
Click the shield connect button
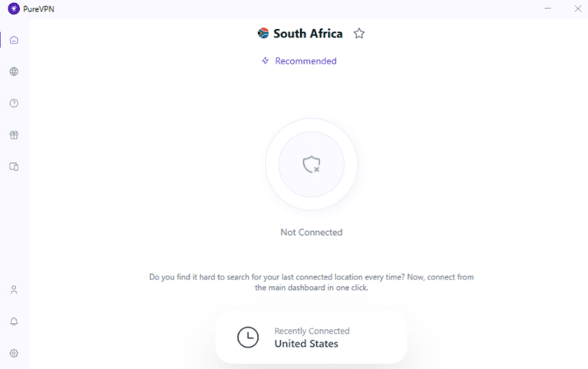click(x=311, y=164)
